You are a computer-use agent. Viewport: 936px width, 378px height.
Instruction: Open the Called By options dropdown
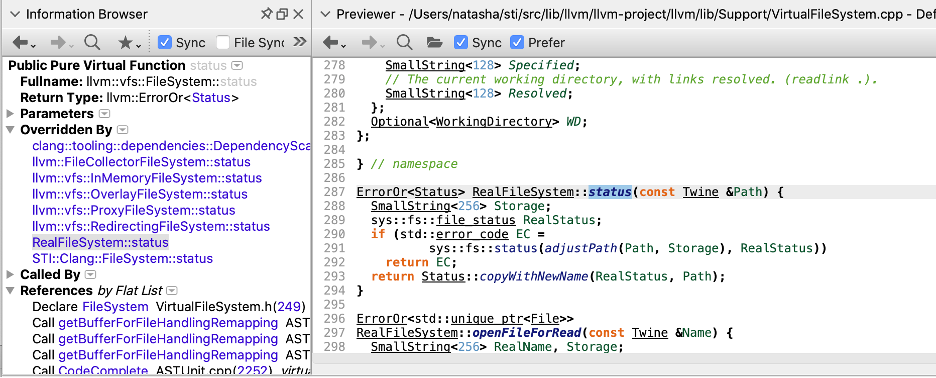(x=90, y=275)
